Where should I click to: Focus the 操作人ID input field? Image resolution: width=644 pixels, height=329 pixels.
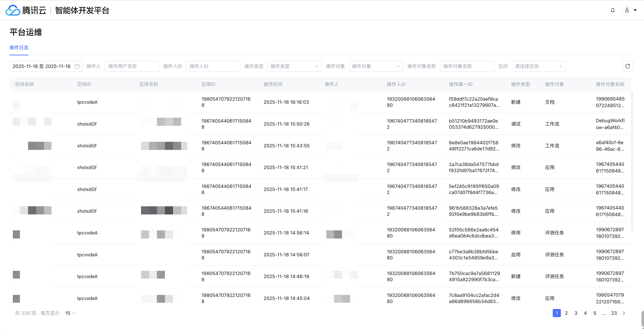[x=213, y=66]
